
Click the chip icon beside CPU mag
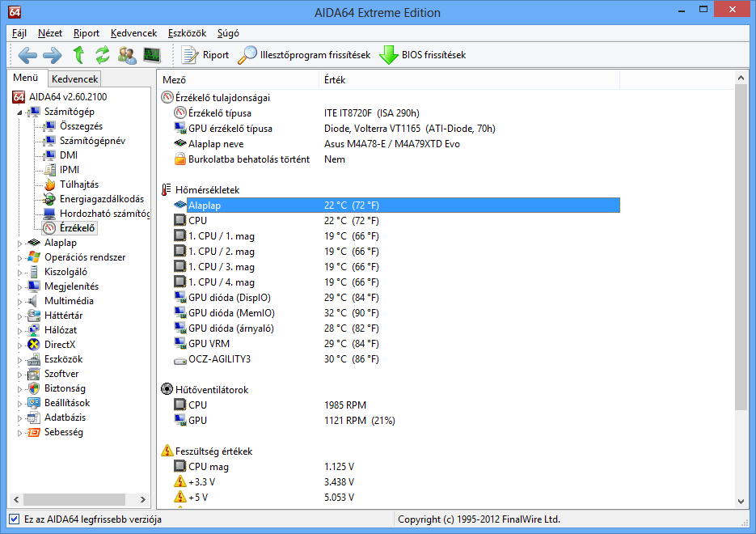(179, 466)
